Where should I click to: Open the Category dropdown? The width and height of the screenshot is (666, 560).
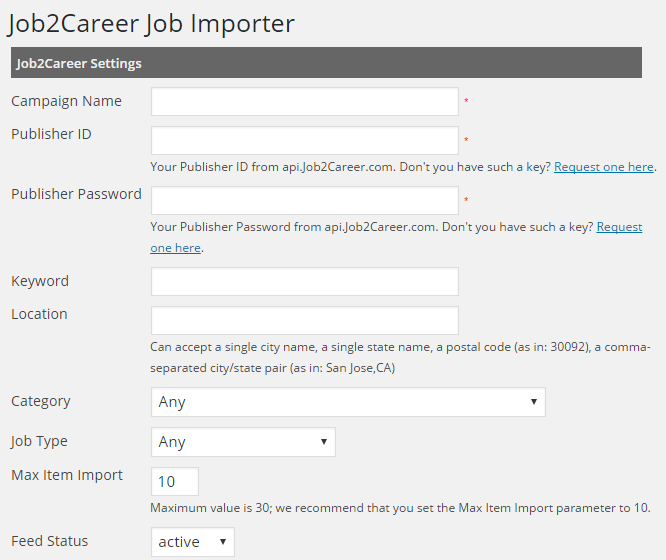coord(347,402)
